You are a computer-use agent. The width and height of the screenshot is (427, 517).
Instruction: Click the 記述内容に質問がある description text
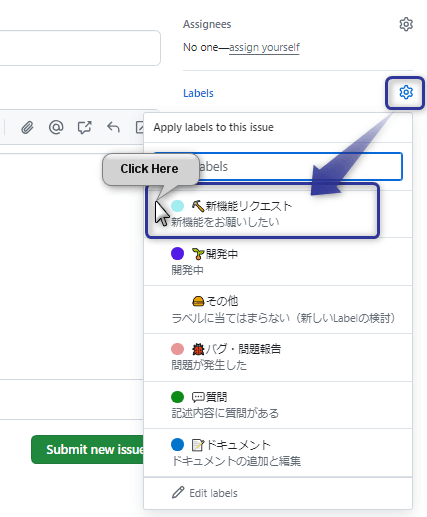(x=225, y=413)
